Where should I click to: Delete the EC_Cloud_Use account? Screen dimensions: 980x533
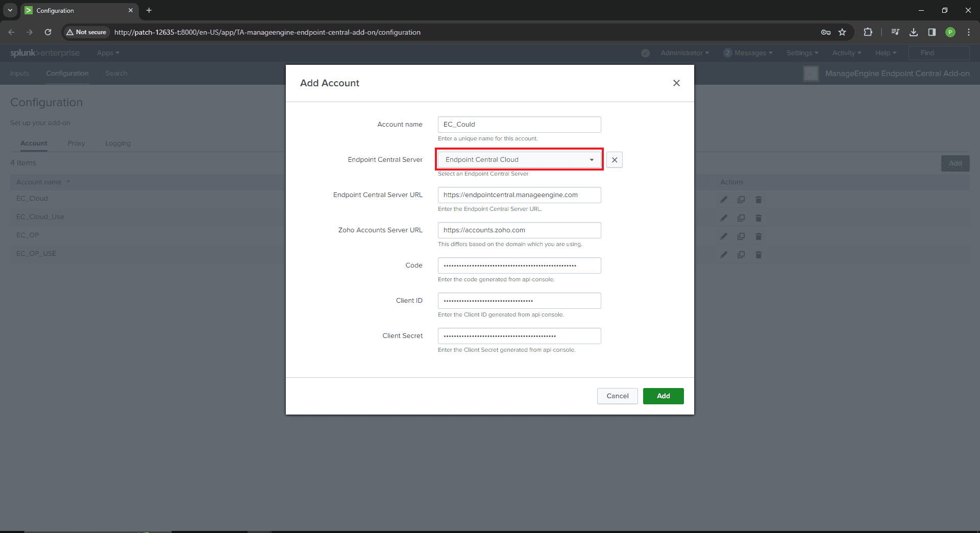click(758, 218)
